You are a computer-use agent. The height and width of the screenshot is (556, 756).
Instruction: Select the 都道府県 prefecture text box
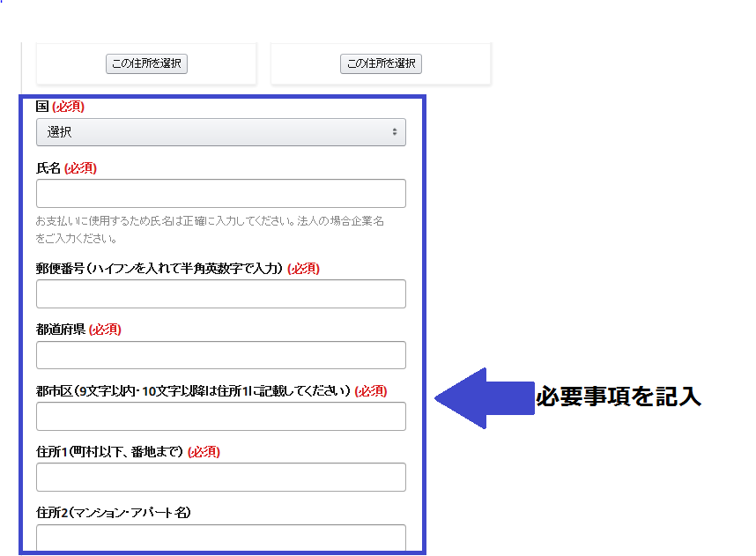coord(220,355)
